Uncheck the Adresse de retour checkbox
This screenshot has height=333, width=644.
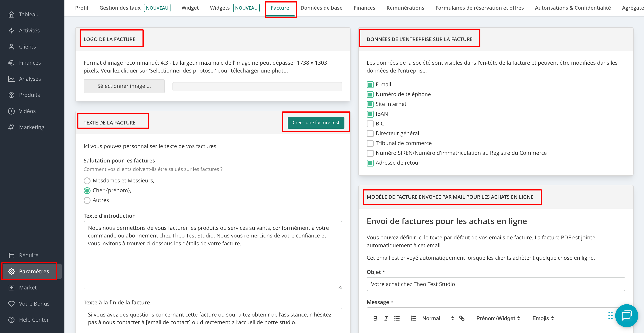coord(370,163)
